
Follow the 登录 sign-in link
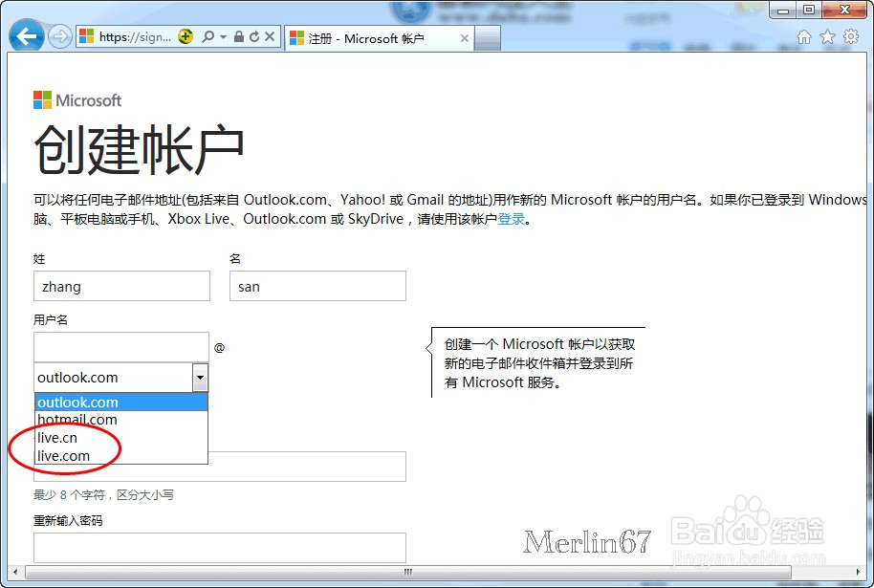click(x=512, y=219)
